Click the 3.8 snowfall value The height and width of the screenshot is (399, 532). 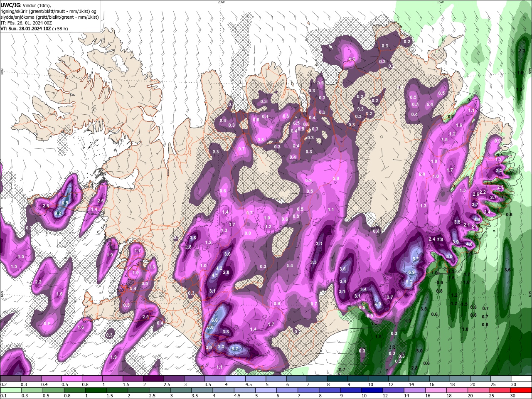click(193, 238)
